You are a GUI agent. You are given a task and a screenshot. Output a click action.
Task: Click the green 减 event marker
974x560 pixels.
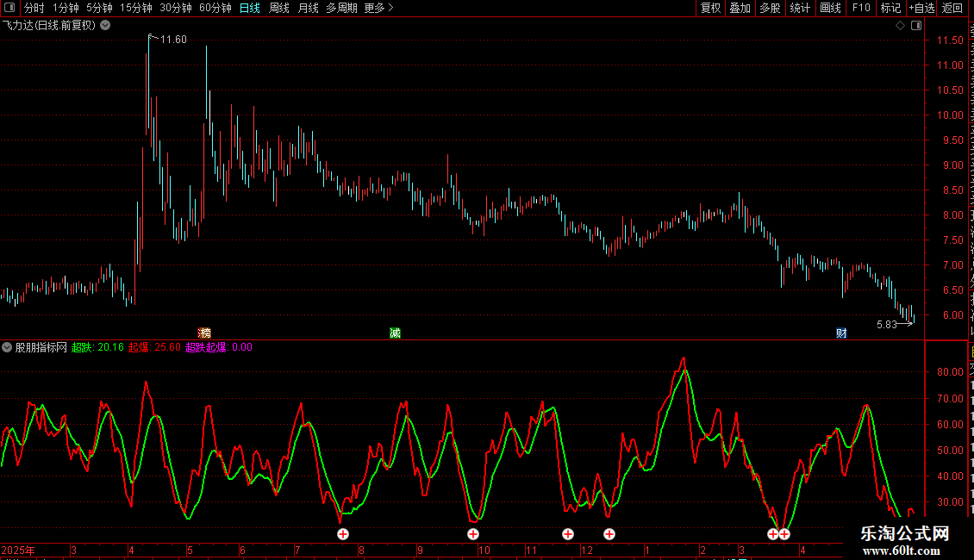[x=395, y=333]
